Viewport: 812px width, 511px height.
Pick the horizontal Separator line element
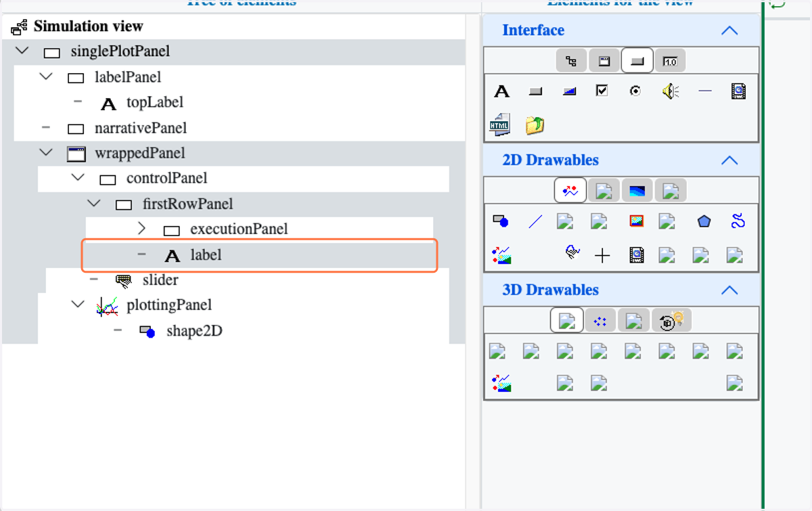(705, 91)
